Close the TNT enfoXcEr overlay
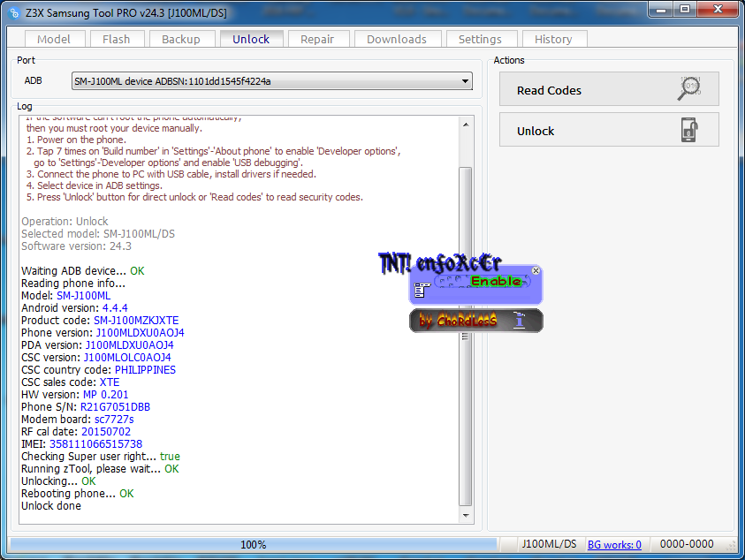Image resolution: width=745 pixels, height=560 pixels. coord(536,271)
